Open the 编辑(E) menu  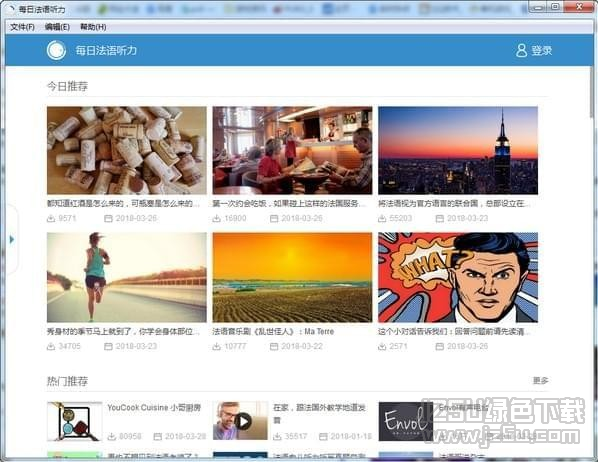pyautogui.click(x=57, y=27)
